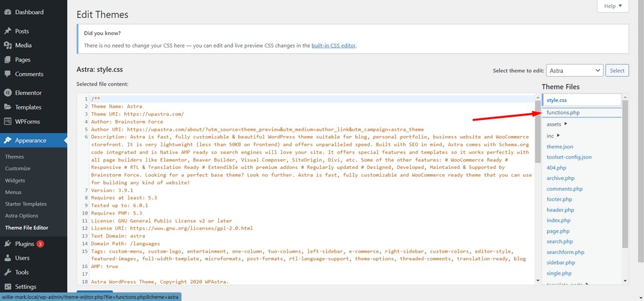Click the Plugins update count badge

pos(40,244)
